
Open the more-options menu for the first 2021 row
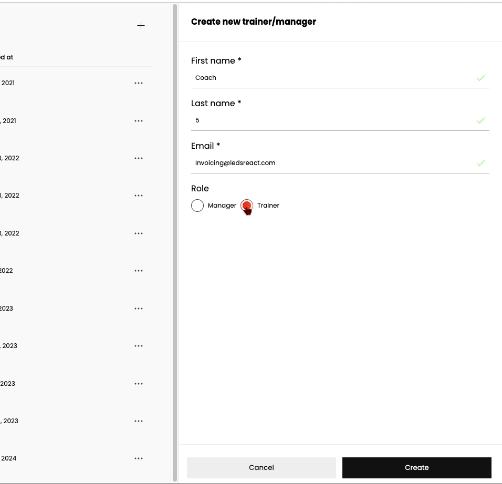point(139,83)
